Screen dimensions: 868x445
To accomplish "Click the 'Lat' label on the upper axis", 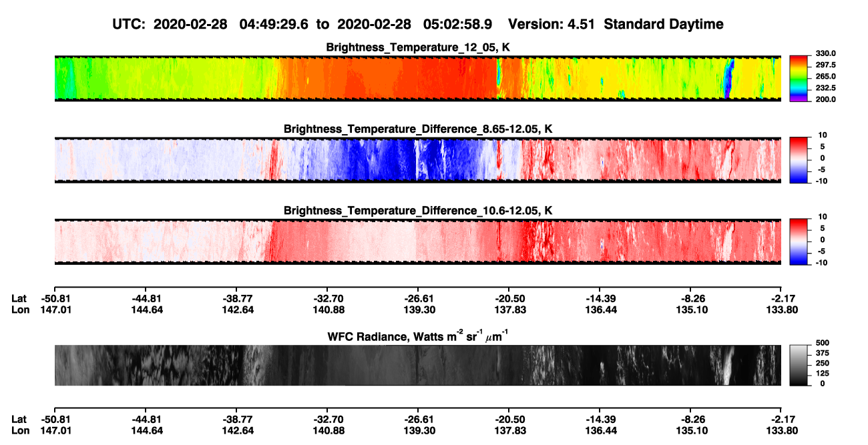I will (19, 299).
